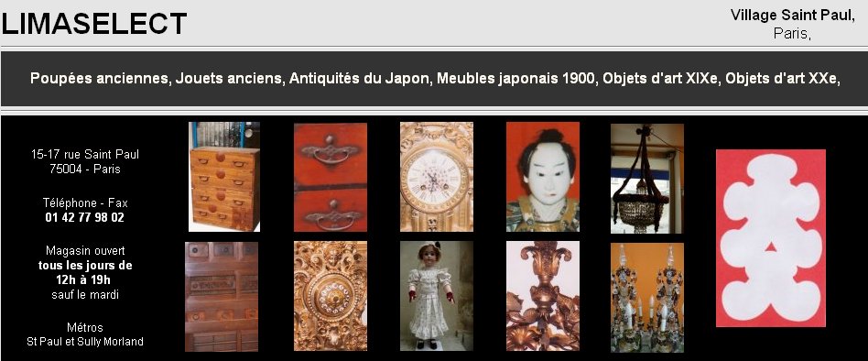Click the Village Saint Paul text
The height and width of the screenshot is (361, 868).
[x=792, y=15]
